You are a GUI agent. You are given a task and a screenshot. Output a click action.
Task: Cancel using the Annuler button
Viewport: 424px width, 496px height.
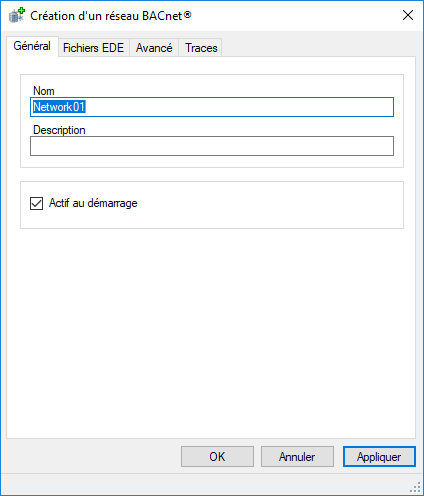tap(297, 456)
